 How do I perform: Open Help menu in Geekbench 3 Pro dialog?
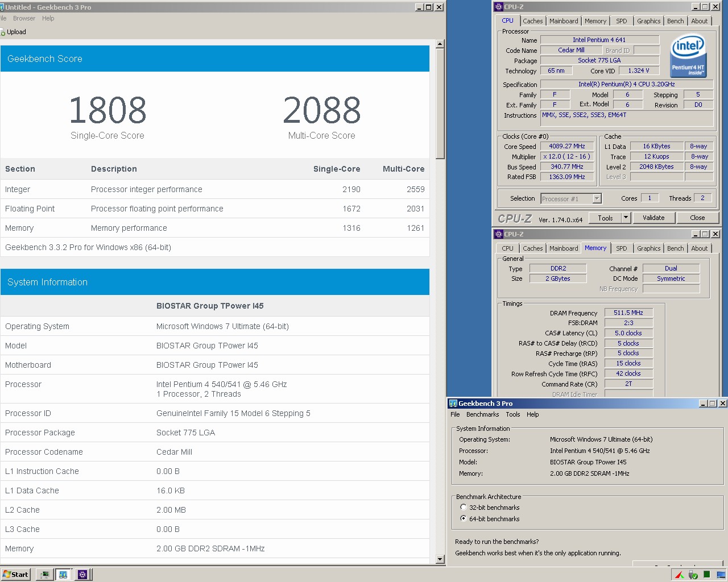pos(532,414)
